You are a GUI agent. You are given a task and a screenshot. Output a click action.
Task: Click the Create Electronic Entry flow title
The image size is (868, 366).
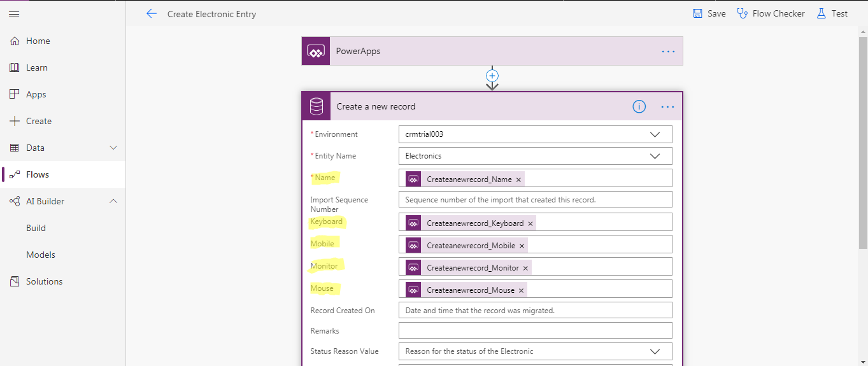212,14
